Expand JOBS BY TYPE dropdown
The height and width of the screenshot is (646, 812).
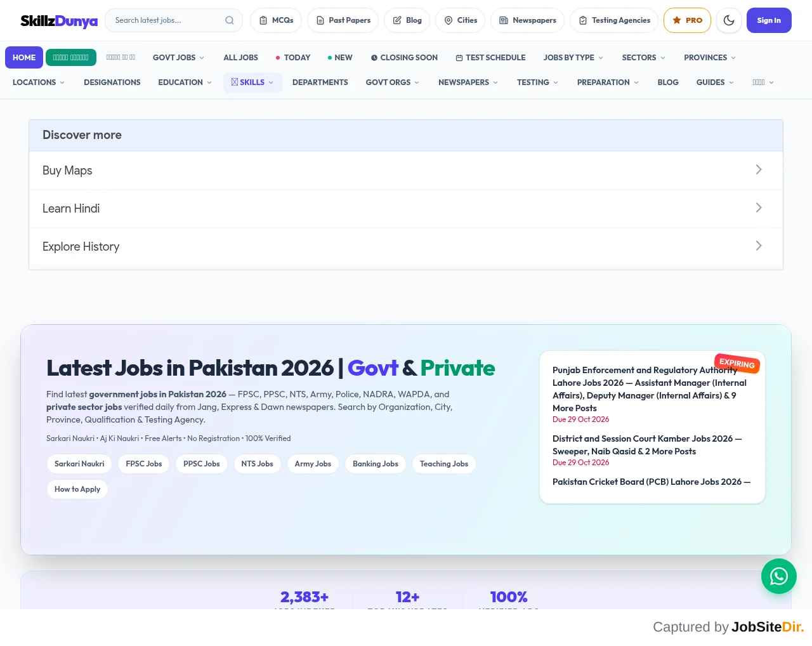pyautogui.click(x=573, y=58)
